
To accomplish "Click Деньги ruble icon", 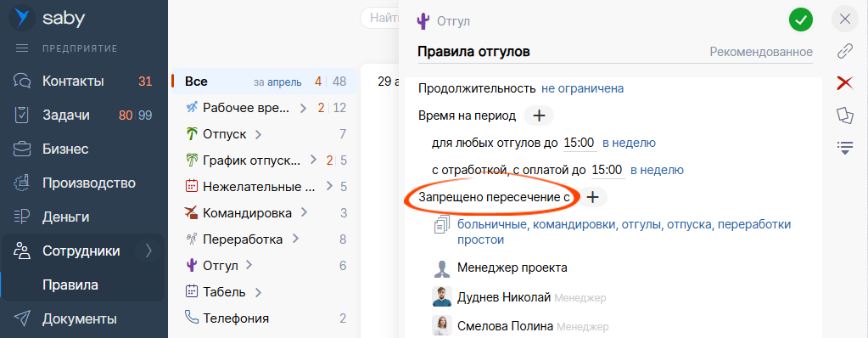I will coord(21,217).
